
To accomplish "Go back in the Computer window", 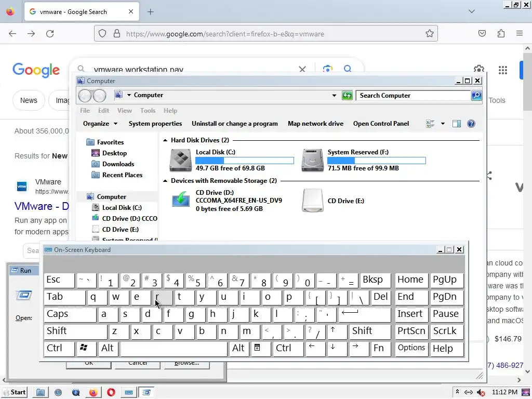I will (x=85, y=96).
